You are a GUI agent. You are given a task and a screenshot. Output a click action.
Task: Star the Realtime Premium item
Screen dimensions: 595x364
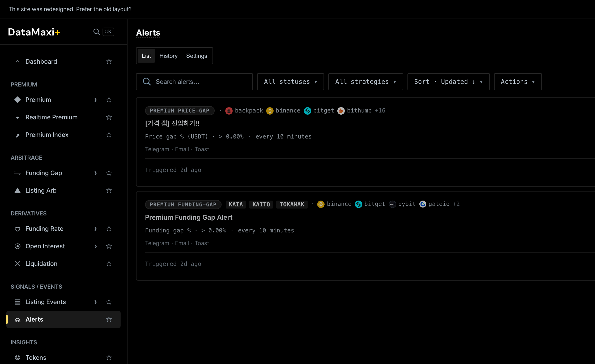(x=109, y=117)
